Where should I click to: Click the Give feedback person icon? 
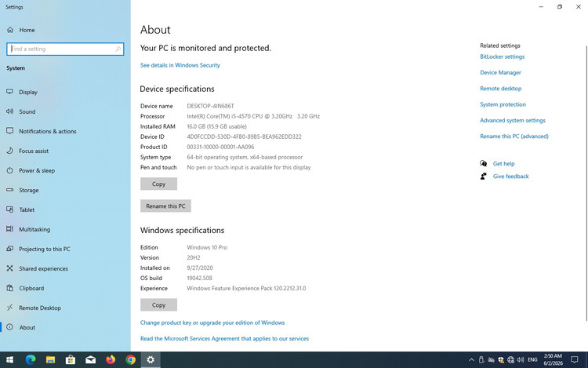484,176
